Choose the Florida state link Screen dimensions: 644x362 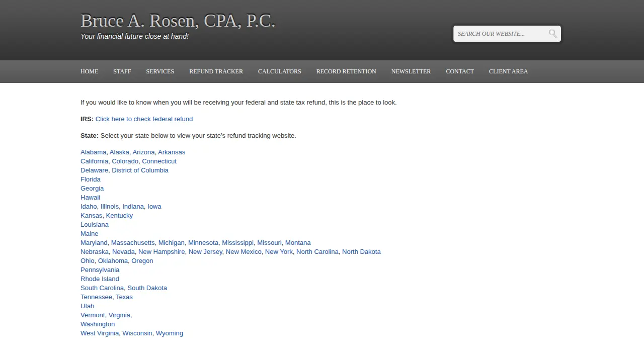coord(91,179)
